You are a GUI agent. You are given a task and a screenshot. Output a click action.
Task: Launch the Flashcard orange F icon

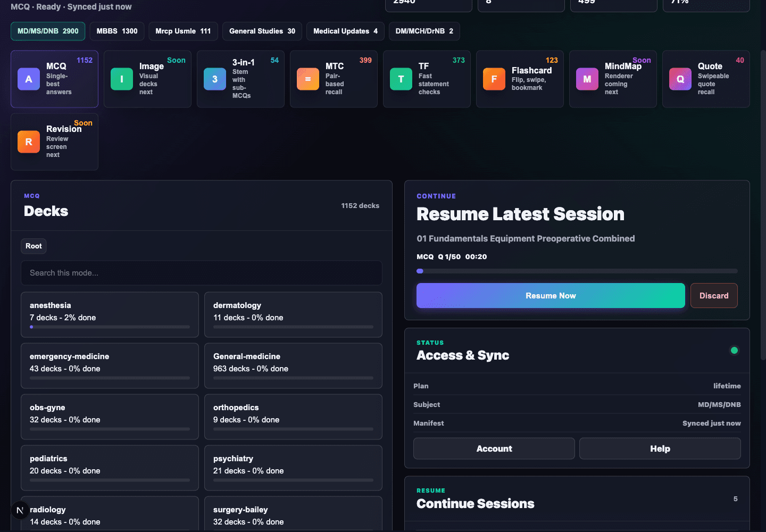coord(494,79)
